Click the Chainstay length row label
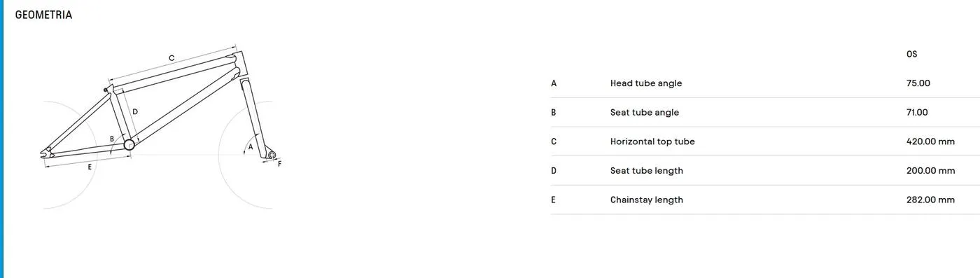Viewport: 980px width, 278px height. [x=647, y=200]
